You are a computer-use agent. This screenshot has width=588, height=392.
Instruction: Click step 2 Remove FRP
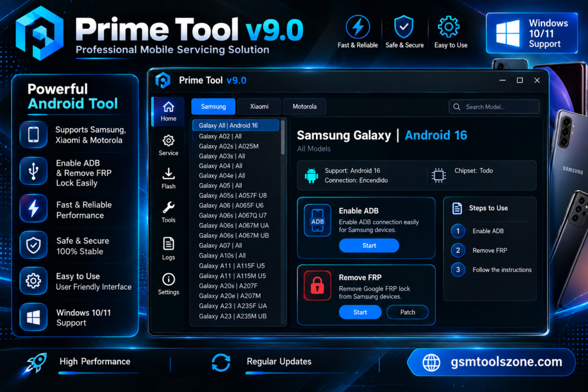pyautogui.click(x=479, y=250)
